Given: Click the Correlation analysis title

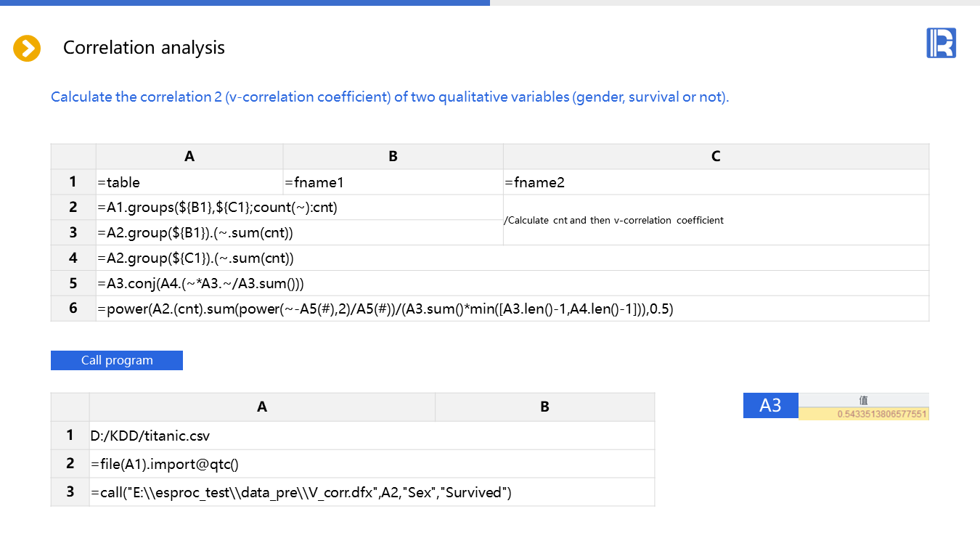Looking at the screenshot, I should pos(144,48).
